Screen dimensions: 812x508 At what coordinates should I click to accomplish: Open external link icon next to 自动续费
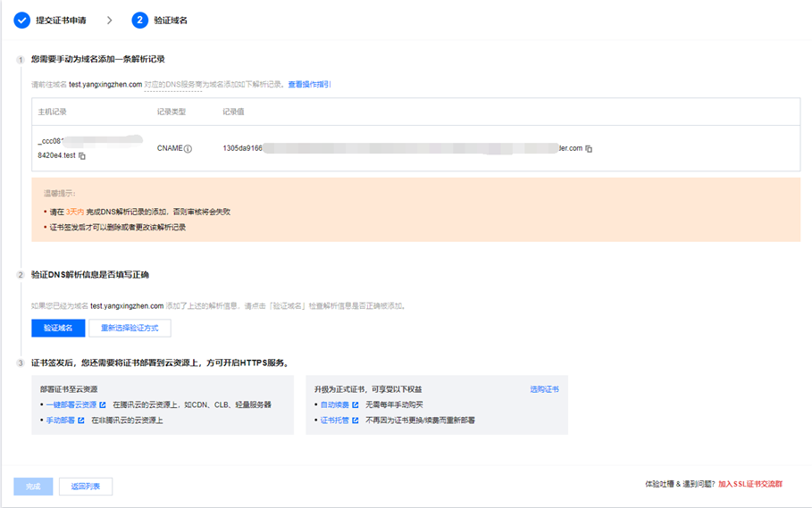[356, 404]
